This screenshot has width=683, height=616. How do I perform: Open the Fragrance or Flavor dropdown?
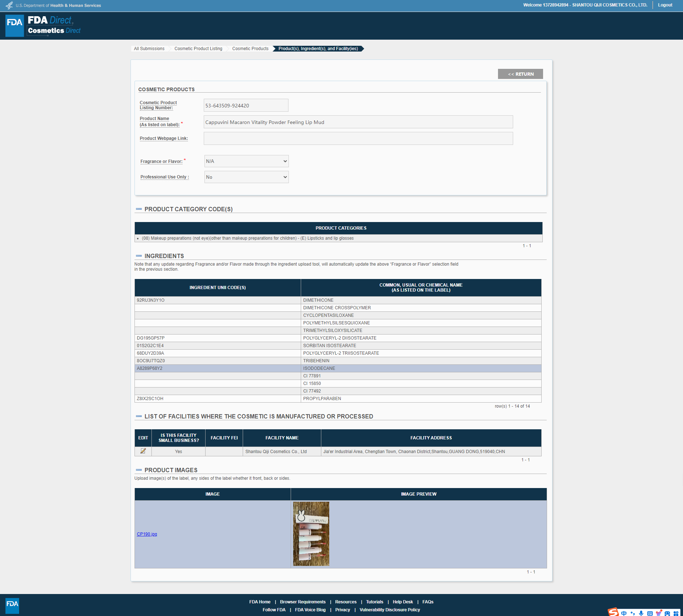(x=246, y=161)
